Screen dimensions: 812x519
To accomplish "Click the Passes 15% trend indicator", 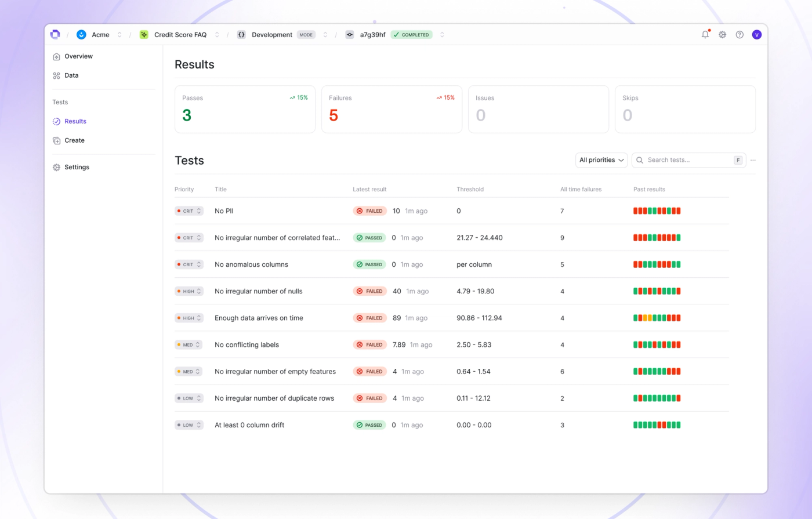I will (299, 97).
